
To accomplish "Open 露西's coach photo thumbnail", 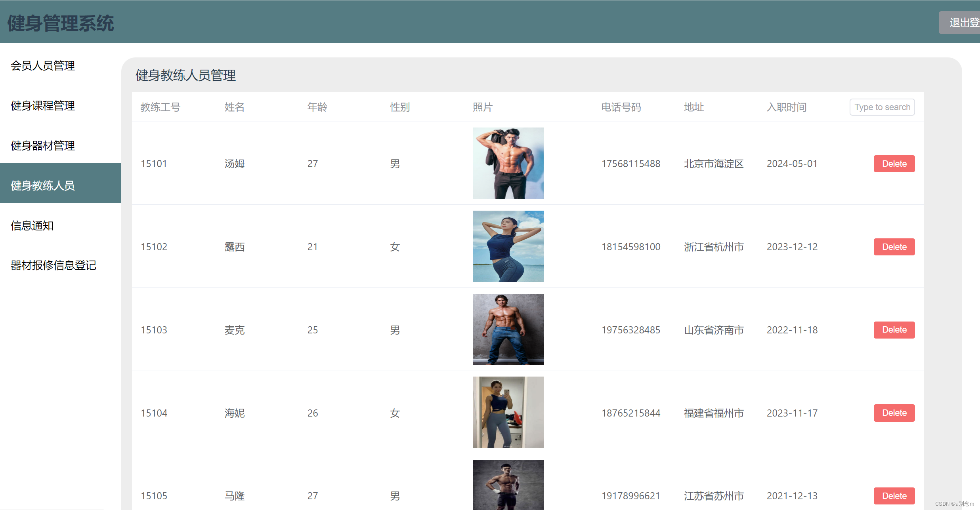I will (508, 246).
